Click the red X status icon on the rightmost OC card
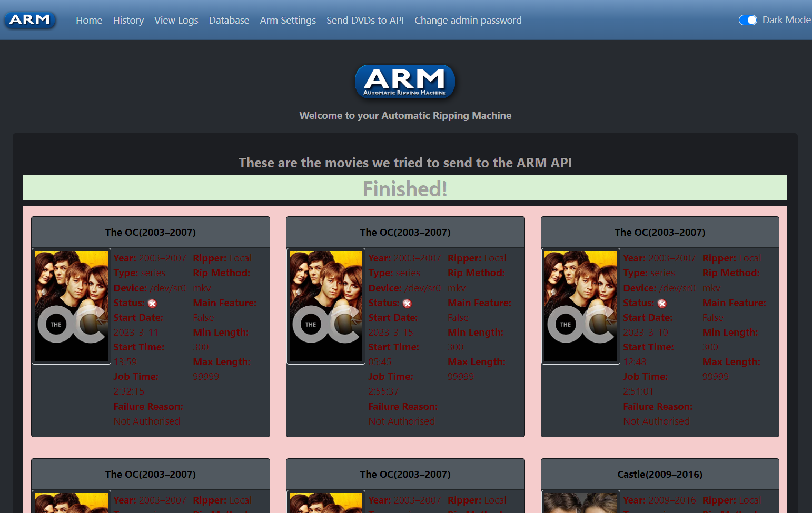The image size is (812, 513). click(662, 304)
